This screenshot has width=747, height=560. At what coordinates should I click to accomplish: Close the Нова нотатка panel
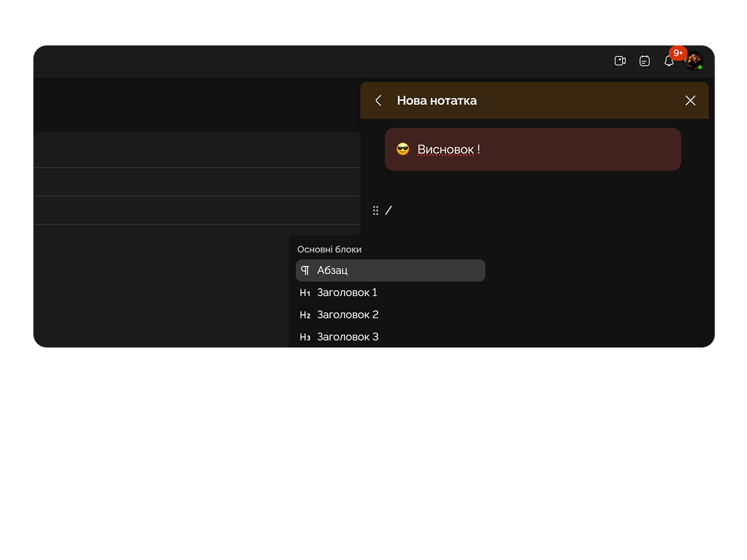pyautogui.click(x=690, y=100)
